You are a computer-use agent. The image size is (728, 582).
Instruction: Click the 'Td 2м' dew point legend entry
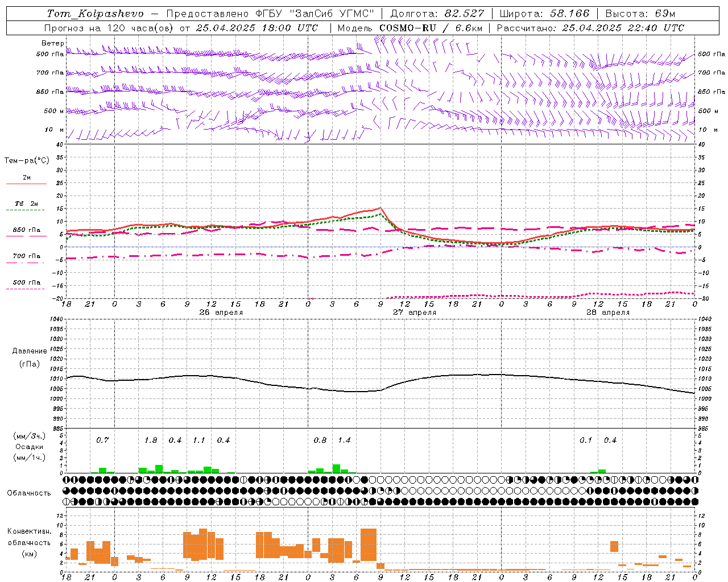coord(26,203)
